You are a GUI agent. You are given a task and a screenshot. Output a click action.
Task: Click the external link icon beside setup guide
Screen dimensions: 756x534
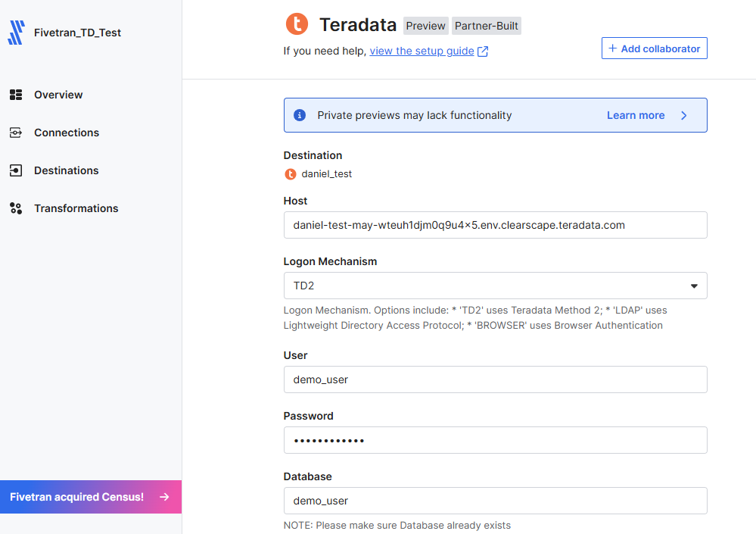(483, 52)
